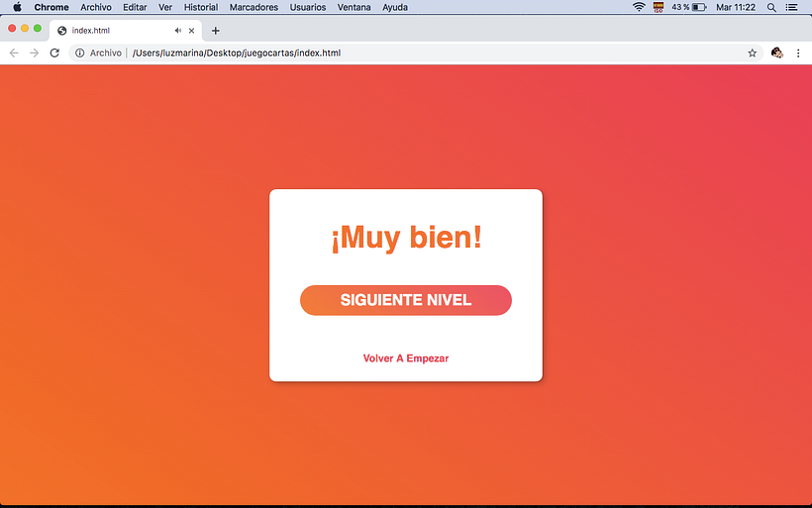Reload the page with the refresh icon
Viewport: 812px width, 508px height.
point(54,52)
